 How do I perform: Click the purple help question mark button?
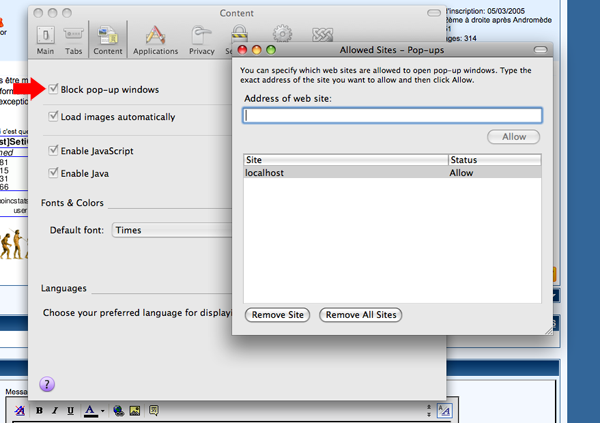47,384
